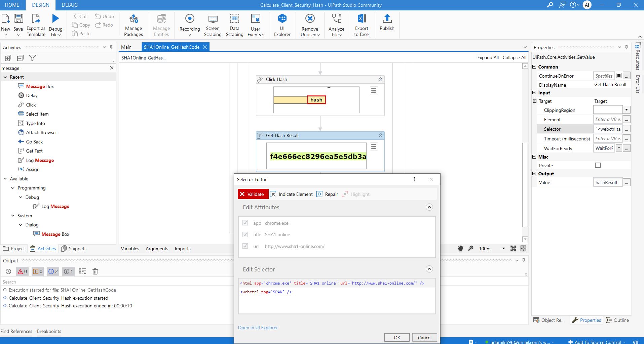Open Click Hash activity options menu

tap(374, 90)
